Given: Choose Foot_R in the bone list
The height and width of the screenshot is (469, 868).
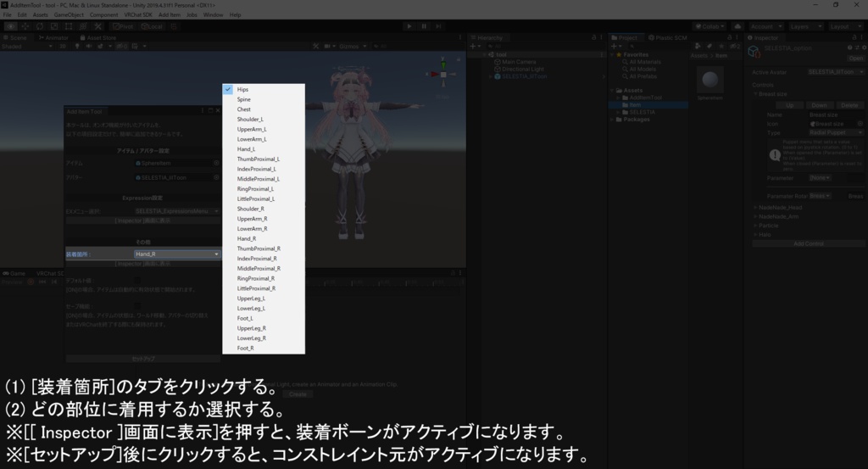Looking at the screenshot, I should coord(264,349).
